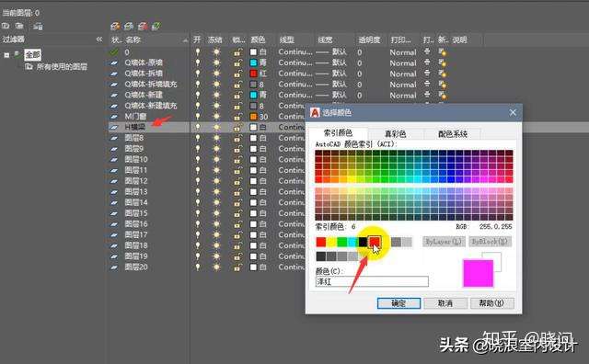
Task: Click status icon of layer 图层16
Action: (x=114, y=224)
